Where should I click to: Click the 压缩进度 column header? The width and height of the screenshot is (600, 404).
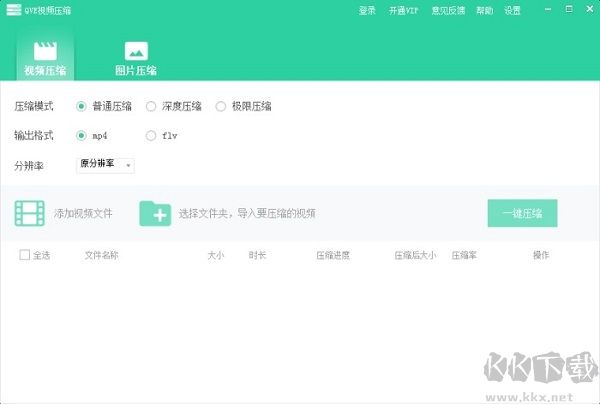(x=333, y=255)
